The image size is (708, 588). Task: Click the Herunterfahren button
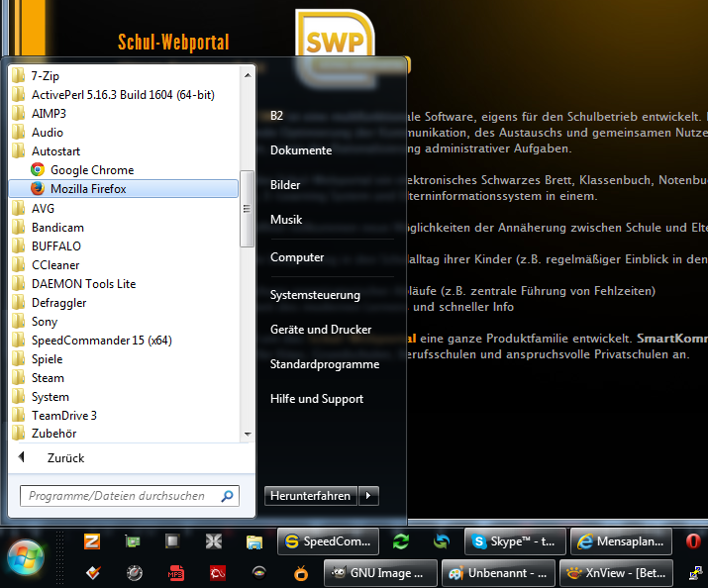click(x=311, y=496)
